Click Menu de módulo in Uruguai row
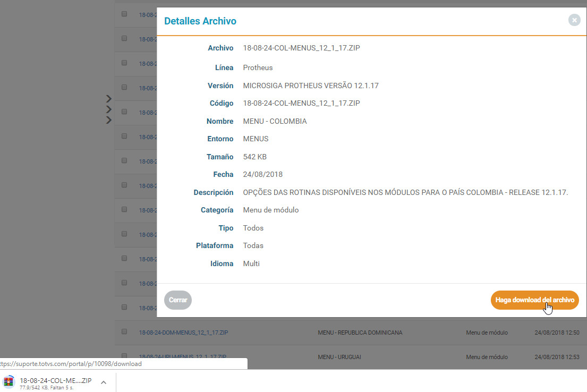 [487, 357]
